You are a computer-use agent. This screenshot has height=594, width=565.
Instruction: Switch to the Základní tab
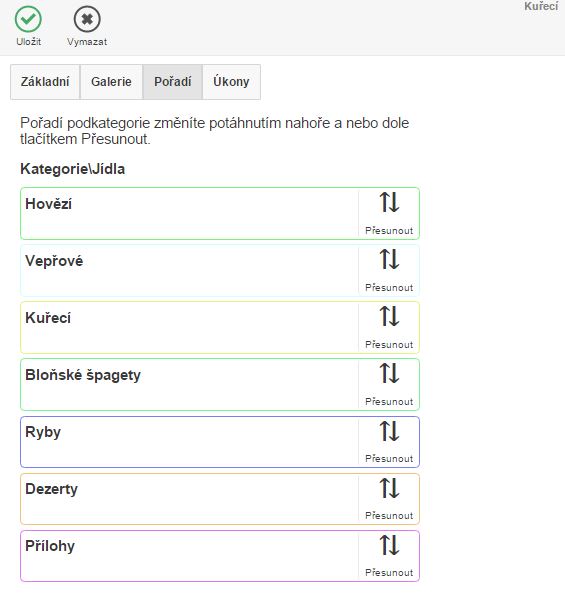click(x=45, y=82)
